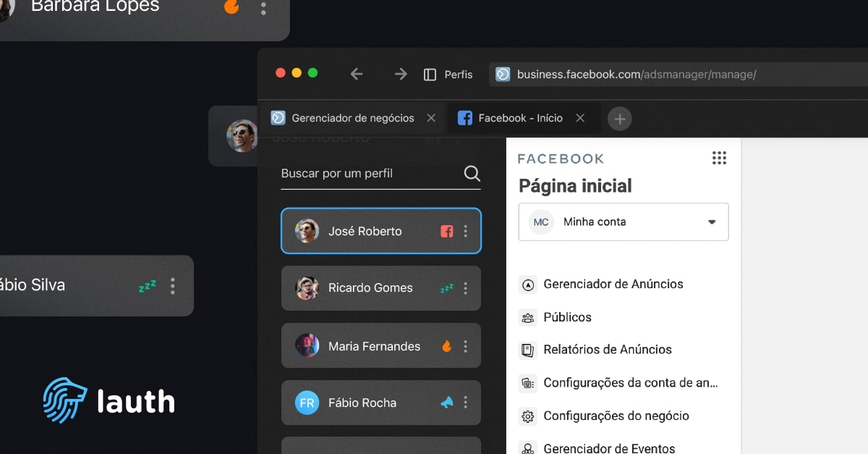Click the browser forward arrow

pos(400,74)
